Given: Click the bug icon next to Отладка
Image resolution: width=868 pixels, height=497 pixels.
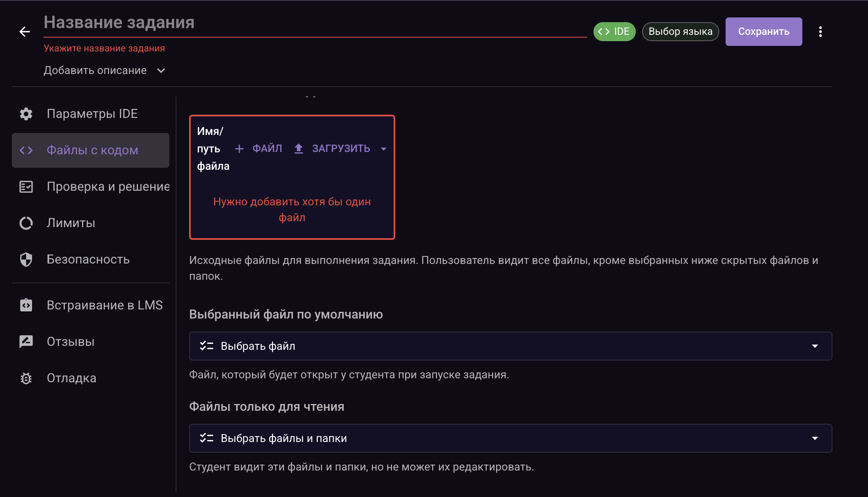Looking at the screenshot, I should point(26,378).
